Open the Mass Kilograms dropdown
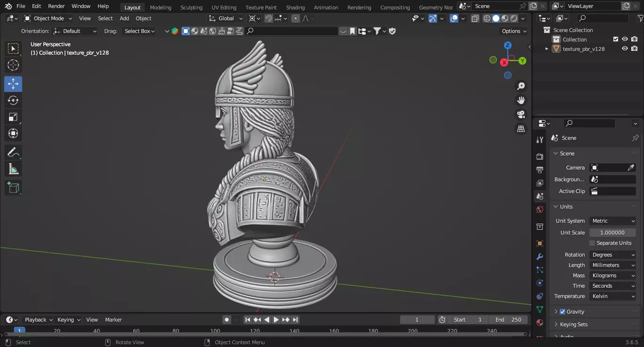The width and height of the screenshot is (644, 347). 612,275
